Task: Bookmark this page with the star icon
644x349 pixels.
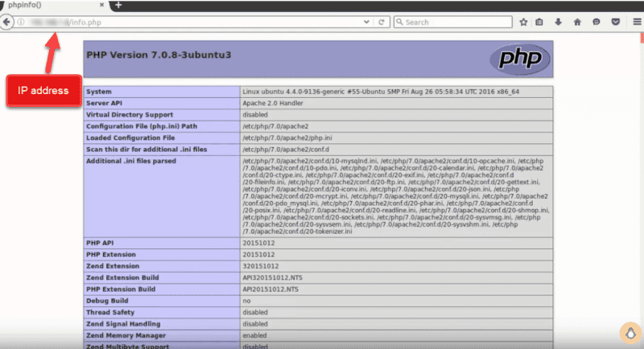Action: click(523, 23)
